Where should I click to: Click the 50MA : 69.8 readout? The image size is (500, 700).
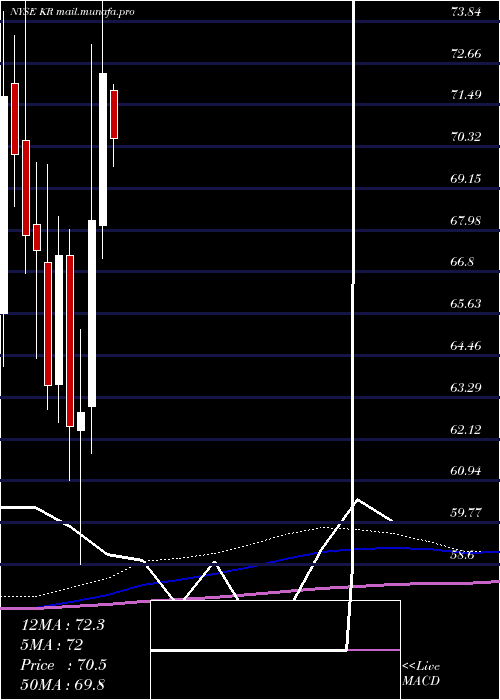point(63,684)
